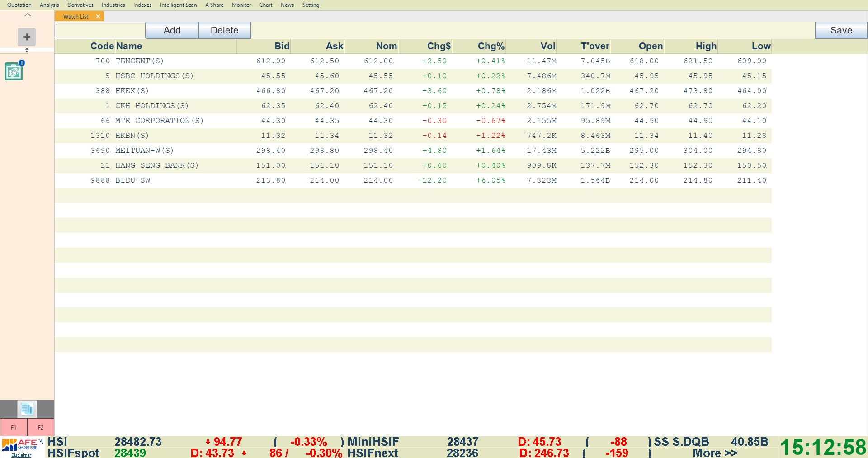Click TENCENT bid price 612.00
The width and height of the screenshot is (868, 458).
pos(271,61)
